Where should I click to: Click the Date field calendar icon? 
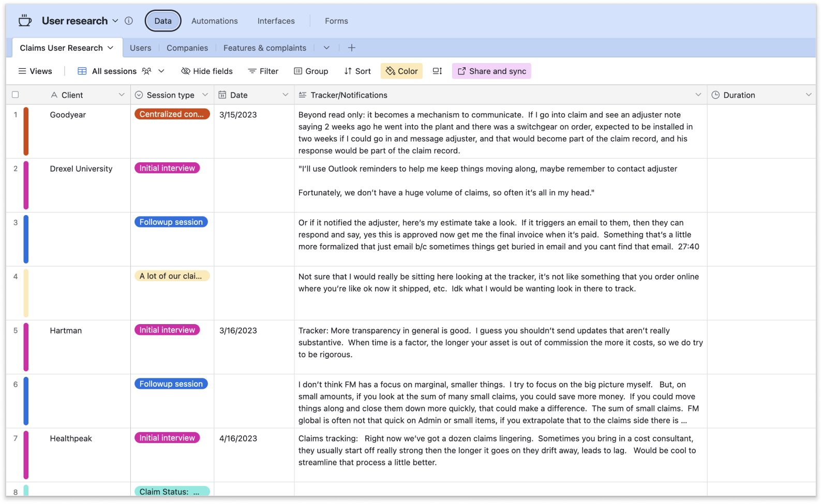pyautogui.click(x=222, y=95)
